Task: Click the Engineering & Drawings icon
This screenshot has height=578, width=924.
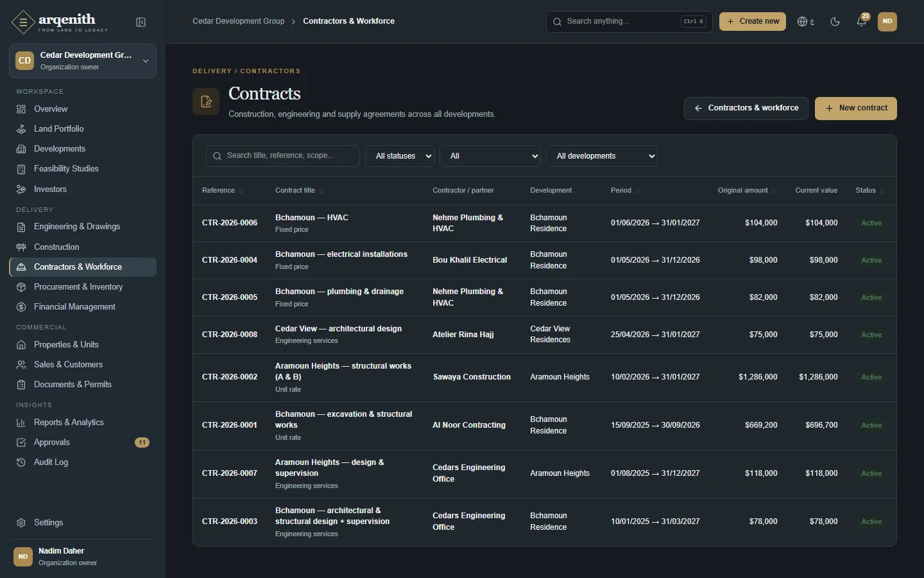Action: pos(21,227)
